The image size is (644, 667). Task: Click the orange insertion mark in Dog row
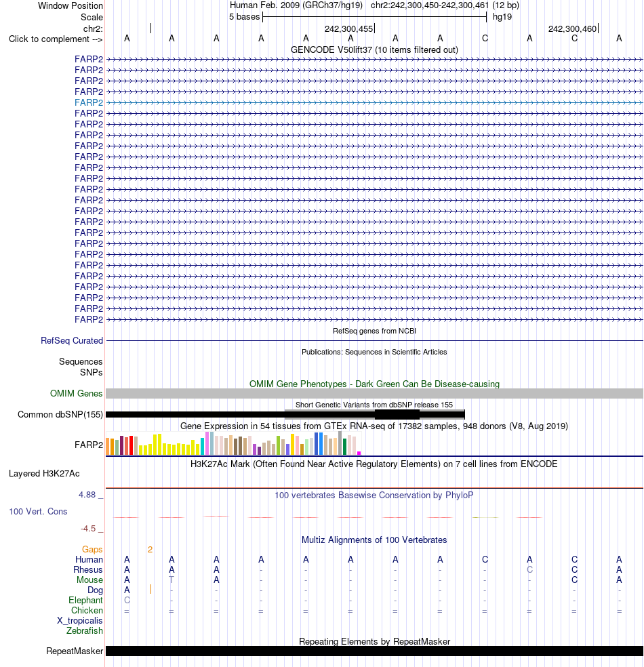tap(150, 589)
